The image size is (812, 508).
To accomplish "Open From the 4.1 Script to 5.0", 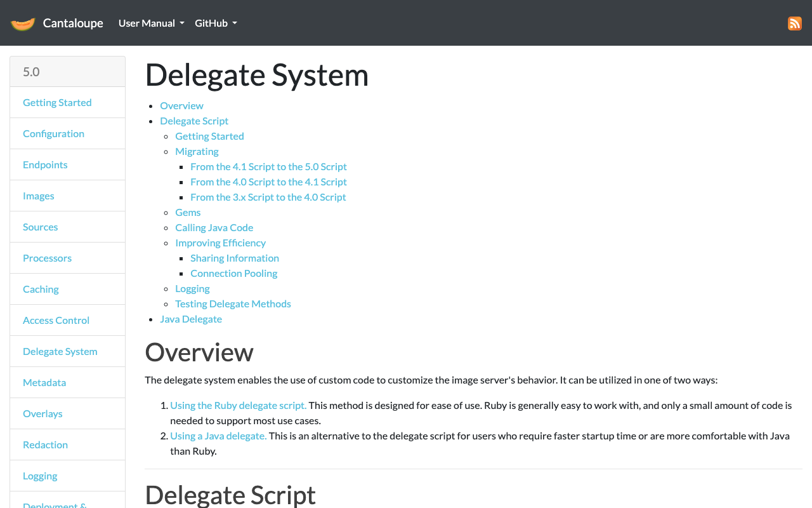I will tap(268, 166).
